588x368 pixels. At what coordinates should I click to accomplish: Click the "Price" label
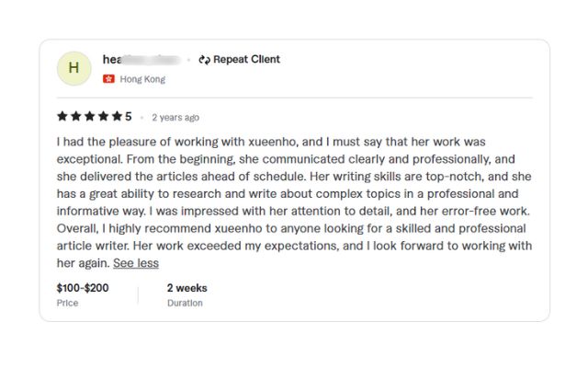coord(67,303)
